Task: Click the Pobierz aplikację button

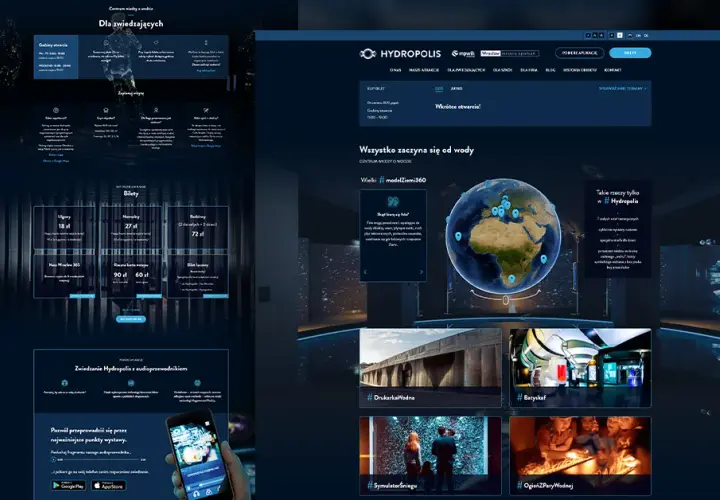Action: [579, 53]
